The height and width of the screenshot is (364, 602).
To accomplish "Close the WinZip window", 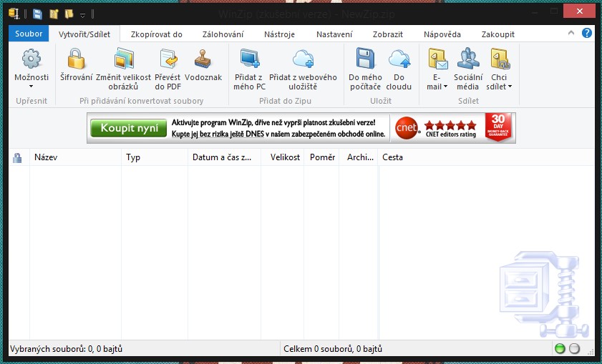I will coord(579,11).
